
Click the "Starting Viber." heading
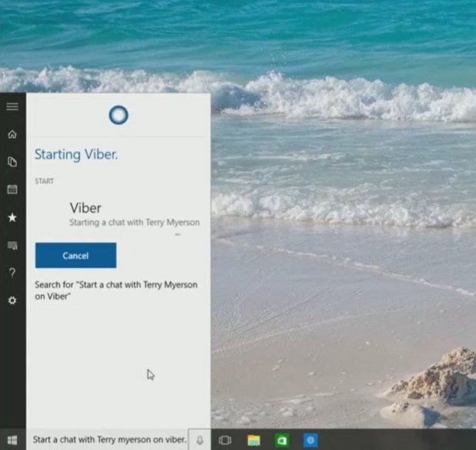pyautogui.click(x=76, y=154)
